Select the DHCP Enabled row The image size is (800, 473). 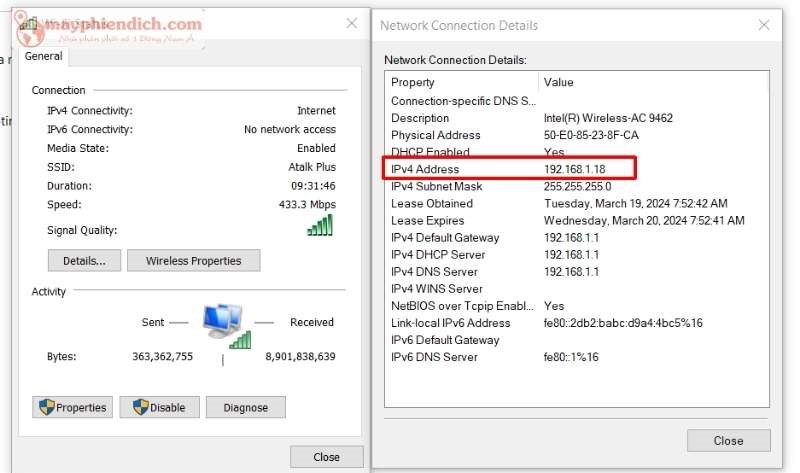coord(577,152)
